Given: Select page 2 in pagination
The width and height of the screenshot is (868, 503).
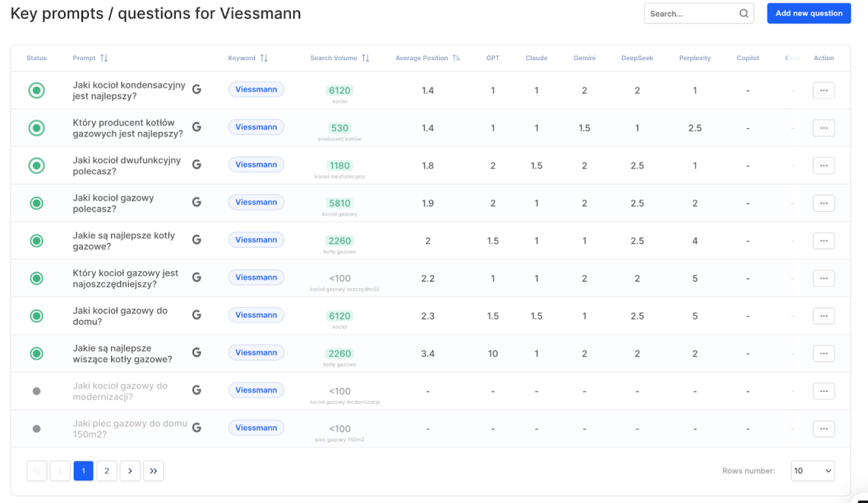Looking at the screenshot, I should pyautogui.click(x=107, y=470).
